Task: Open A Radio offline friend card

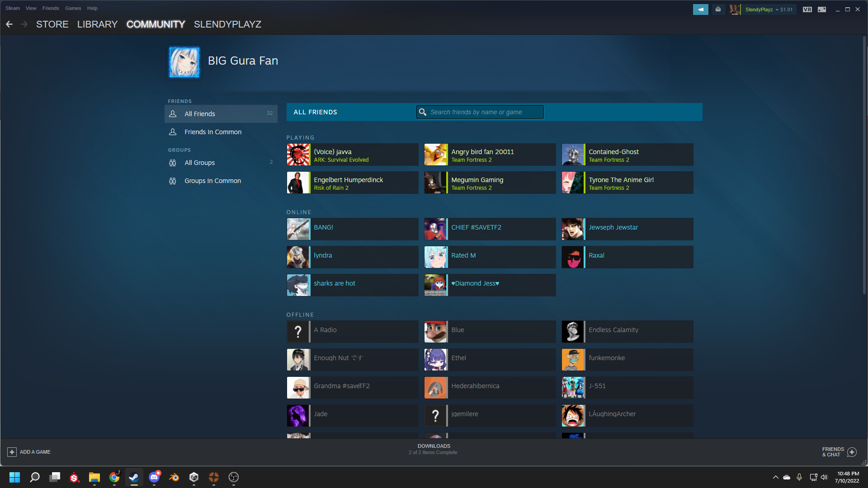Action: [353, 332]
